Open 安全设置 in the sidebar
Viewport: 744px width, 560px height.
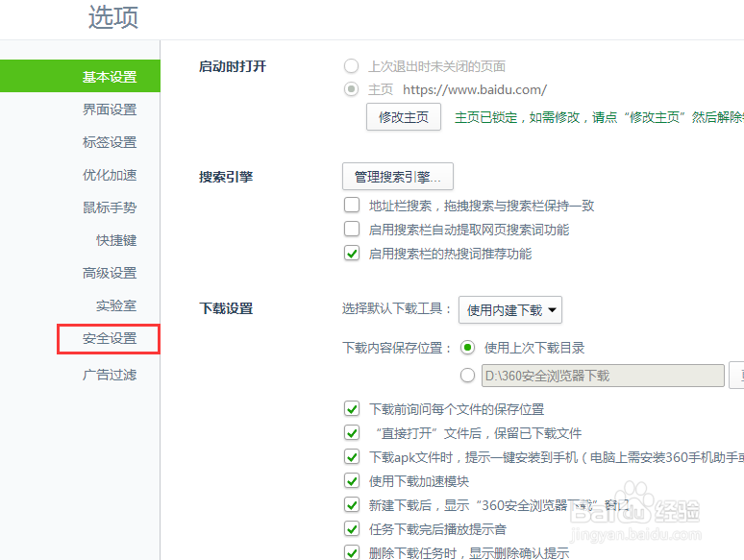tap(110, 338)
